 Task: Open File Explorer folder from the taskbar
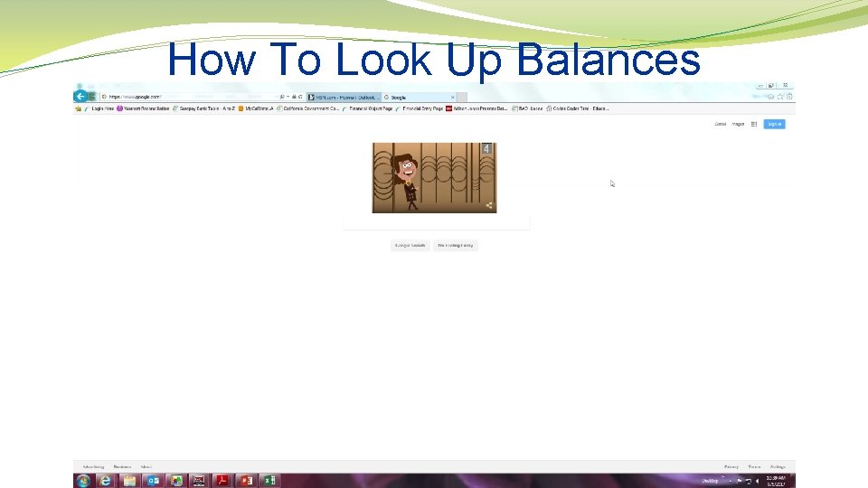pyautogui.click(x=129, y=481)
